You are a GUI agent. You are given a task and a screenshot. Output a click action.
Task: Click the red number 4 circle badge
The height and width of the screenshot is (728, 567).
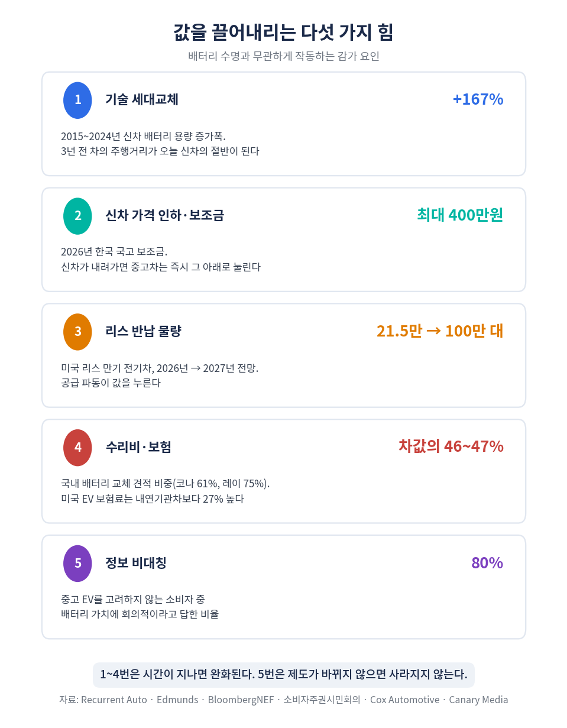click(x=77, y=448)
